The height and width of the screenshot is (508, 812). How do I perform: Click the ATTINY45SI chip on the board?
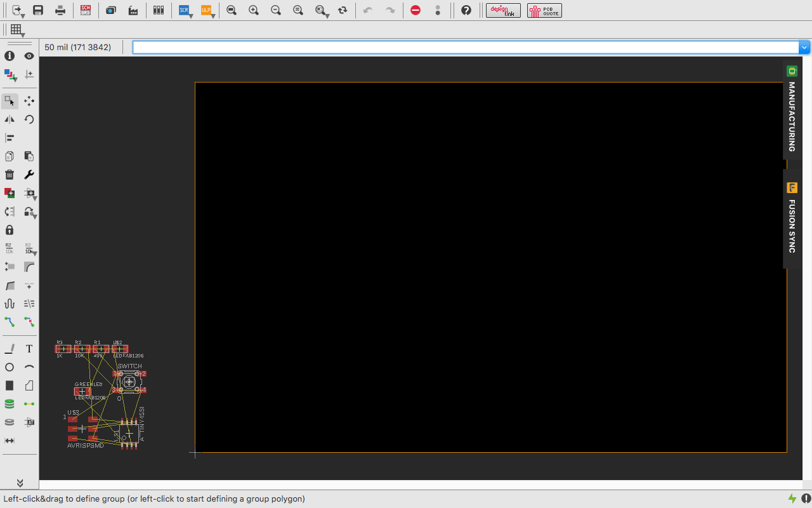129,434
